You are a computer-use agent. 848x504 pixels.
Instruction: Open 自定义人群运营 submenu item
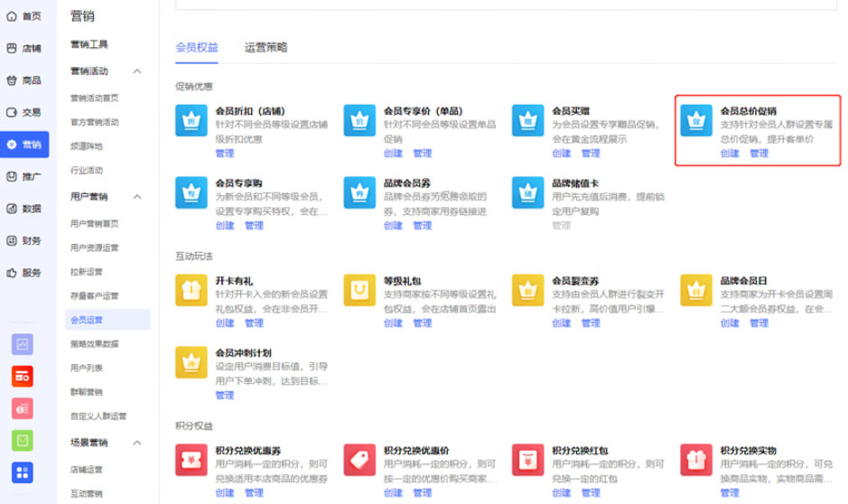click(x=98, y=416)
